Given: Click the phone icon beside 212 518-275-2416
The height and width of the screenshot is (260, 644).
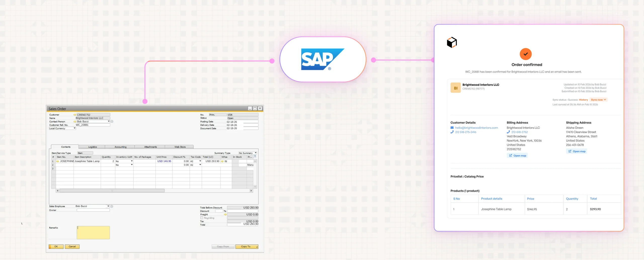Looking at the screenshot, I should [452, 132].
